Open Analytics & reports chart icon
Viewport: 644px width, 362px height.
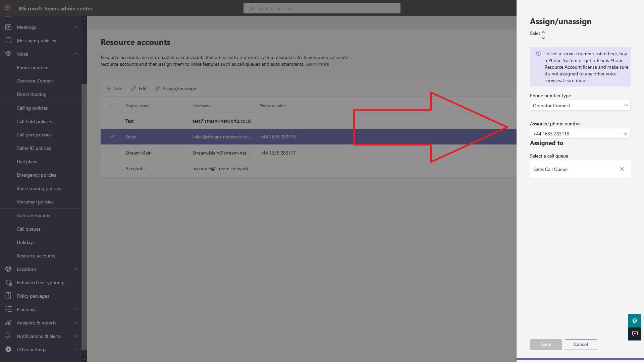(x=8, y=322)
